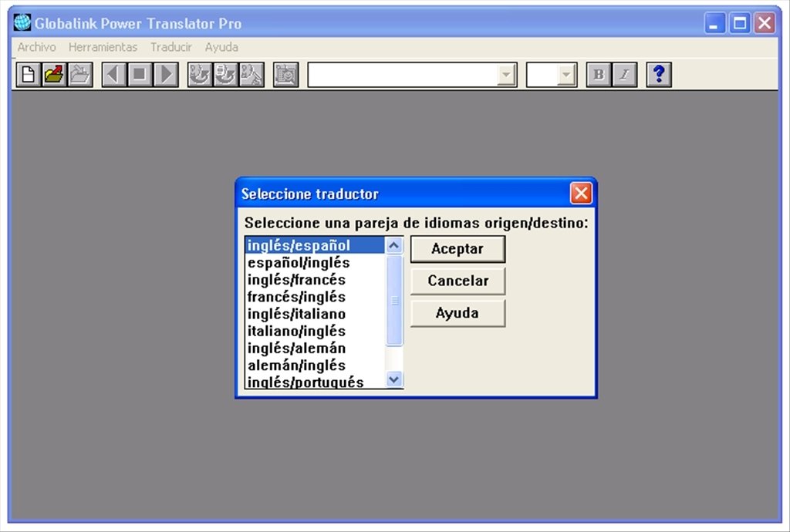The image size is (790, 532).
Task: Minimize the Globalink Power Translator Pro window
Action: pos(714,23)
